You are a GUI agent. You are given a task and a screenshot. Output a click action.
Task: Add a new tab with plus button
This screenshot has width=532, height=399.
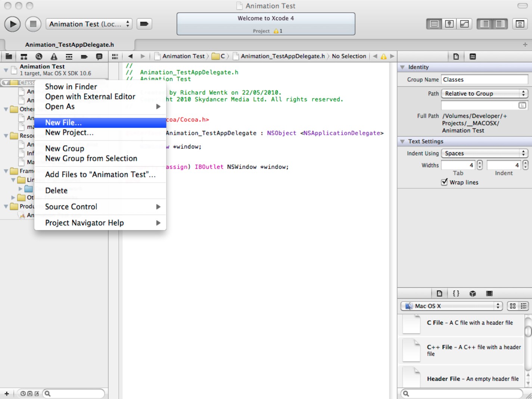[x=525, y=44]
